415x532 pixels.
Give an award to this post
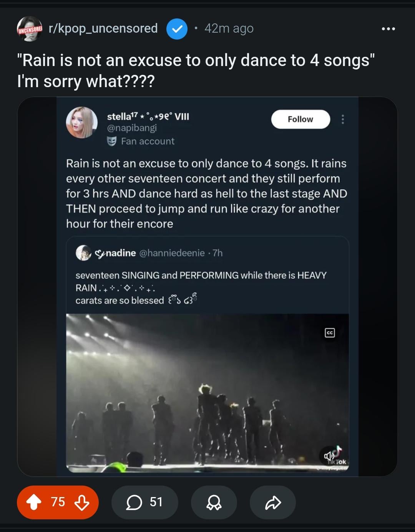[214, 502]
